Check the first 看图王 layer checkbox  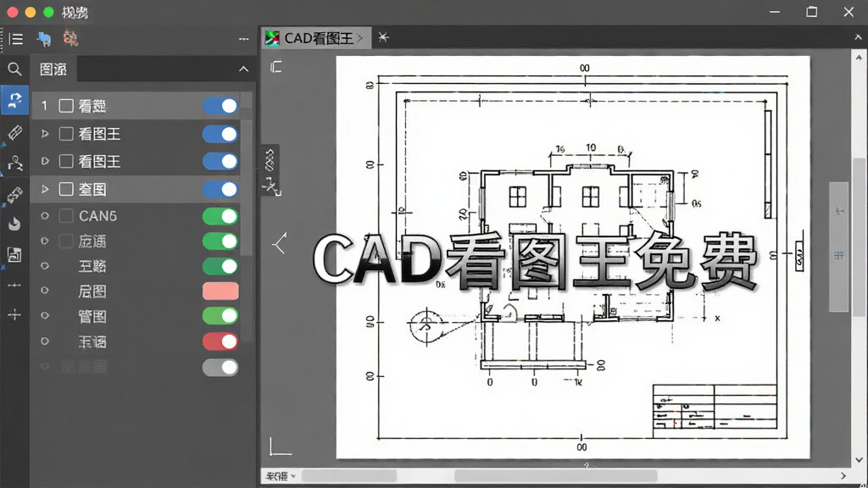pyautogui.click(x=66, y=134)
